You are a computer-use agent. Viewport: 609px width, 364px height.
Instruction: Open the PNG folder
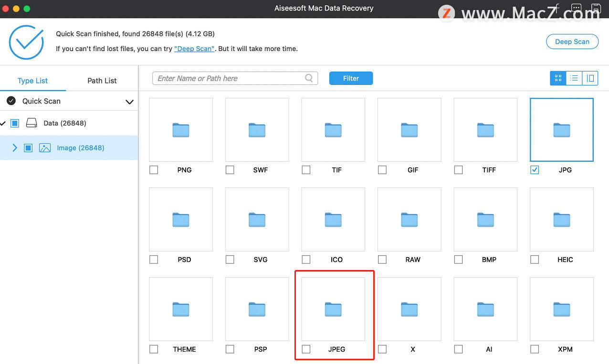pos(181,130)
